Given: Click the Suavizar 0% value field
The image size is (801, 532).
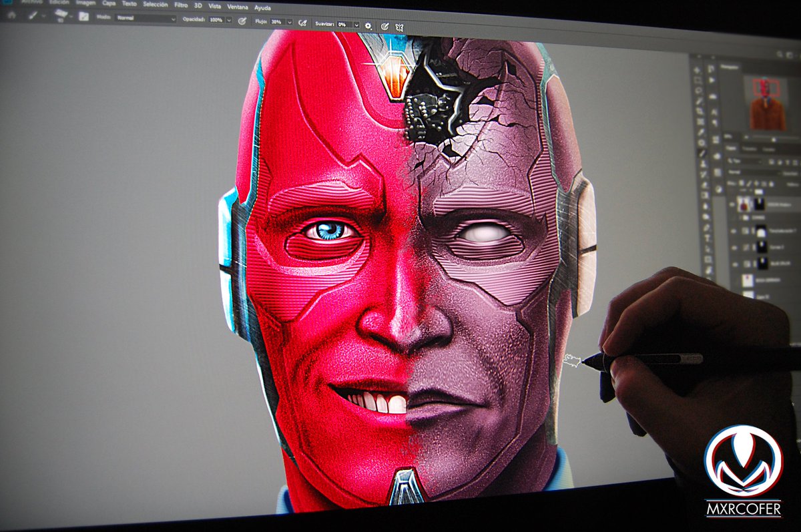Looking at the screenshot, I should (344, 25).
